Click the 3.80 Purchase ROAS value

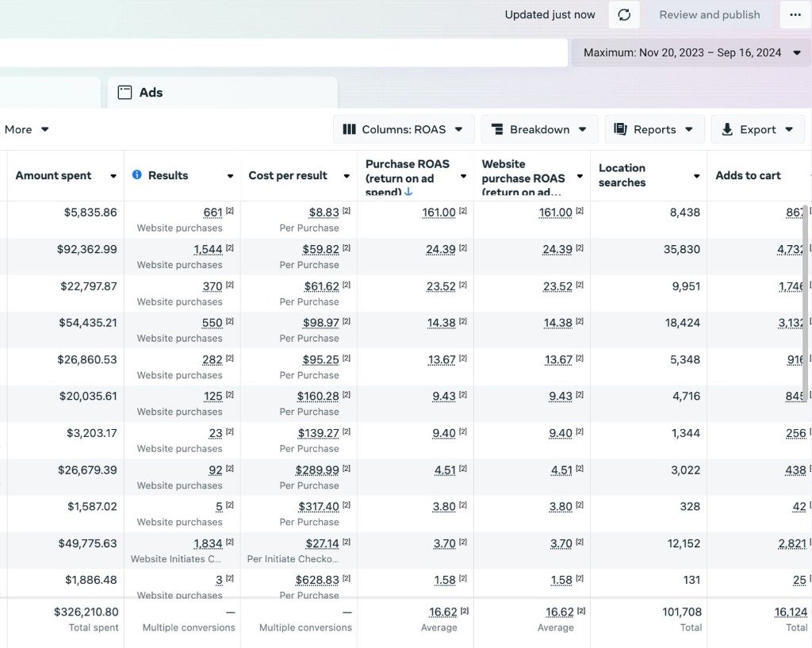click(x=444, y=507)
